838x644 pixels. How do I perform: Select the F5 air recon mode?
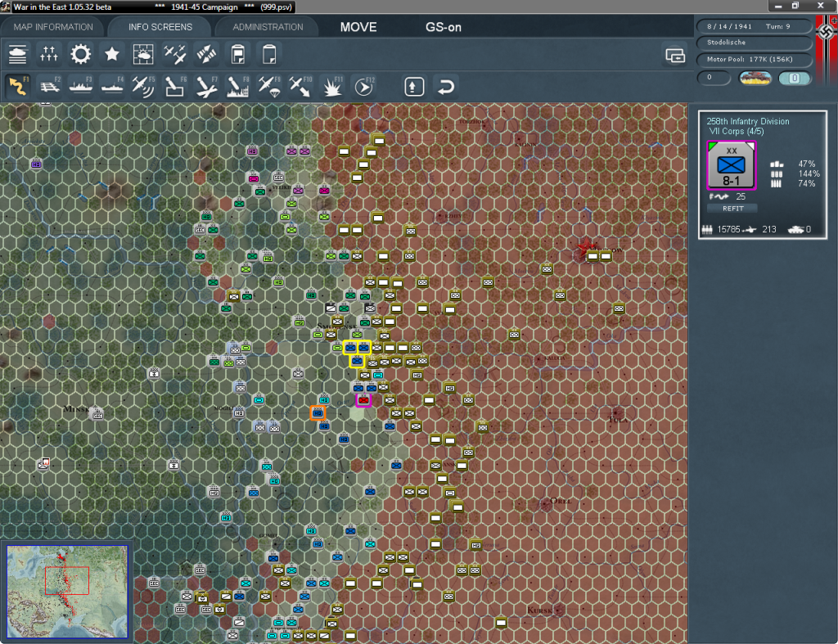point(143,86)
